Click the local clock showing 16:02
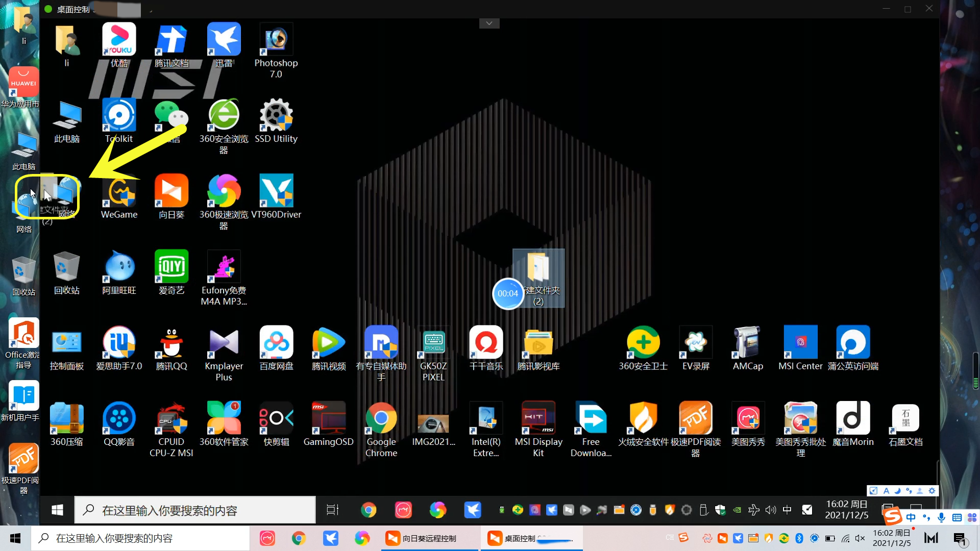The image size is (980, 551). pos(892,538)
